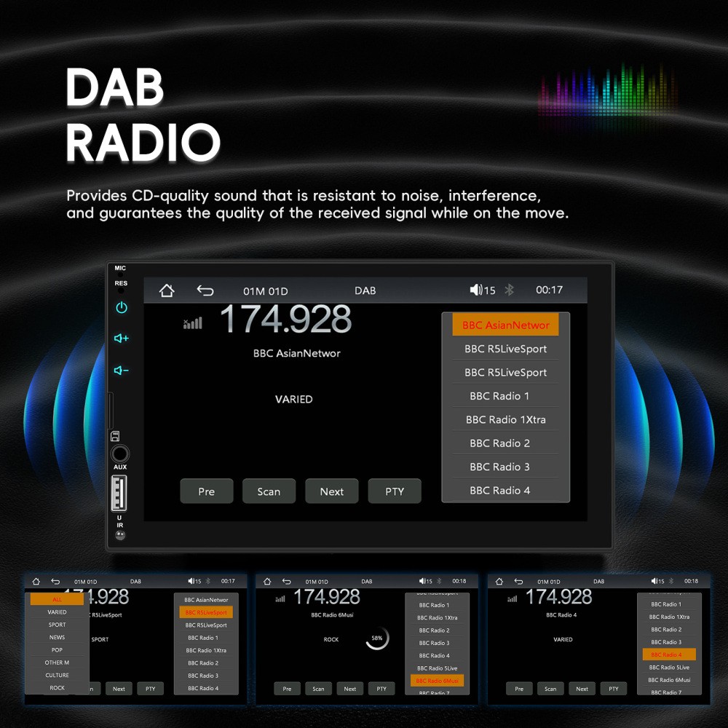Viewport: 728px width, 728px height.
Task: Choose CULTURE in the PTY category menu
Action: [x=57, y=675]
